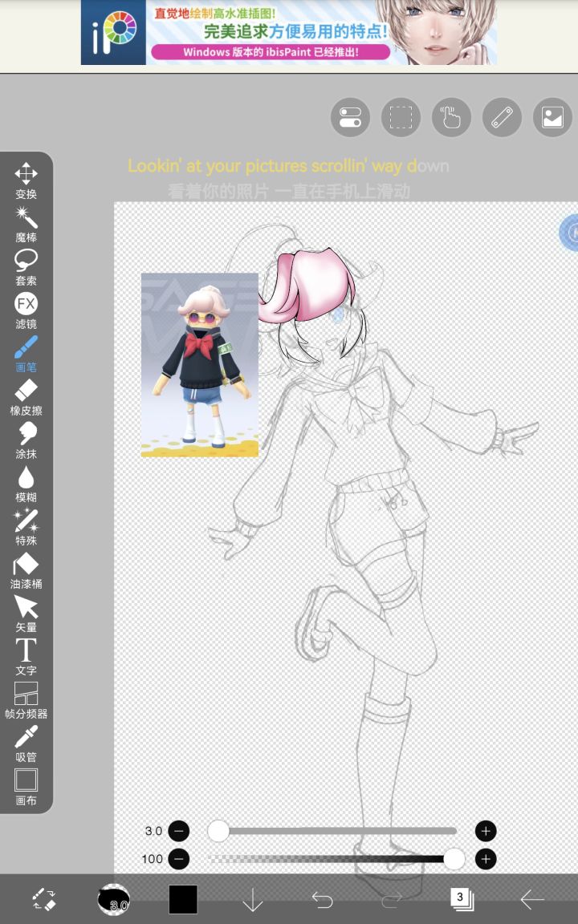The height and width of the screenshot is (924, 578).
Task: Undo the last stroke
Action: (x=322, y=899)
